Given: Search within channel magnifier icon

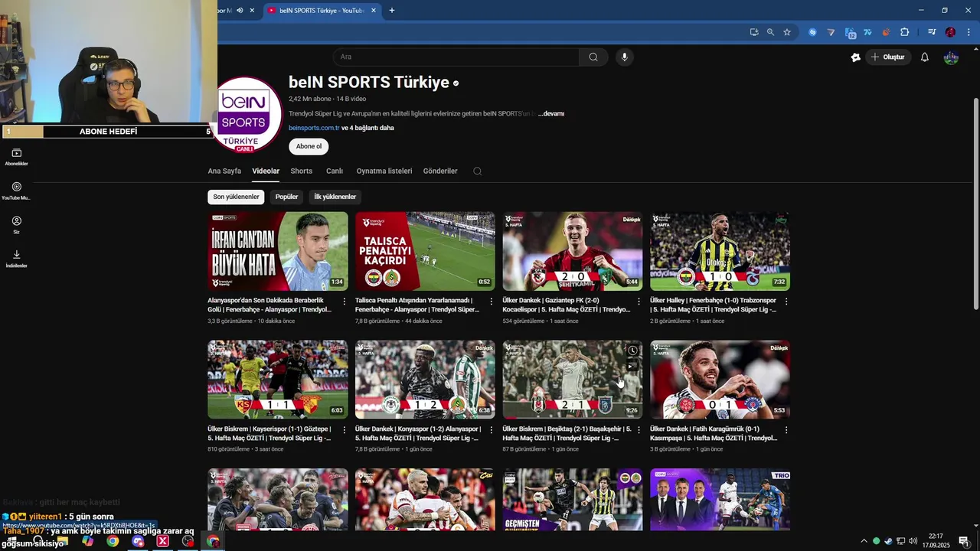Looking at the screenshot, I should (x=477, y=171).
